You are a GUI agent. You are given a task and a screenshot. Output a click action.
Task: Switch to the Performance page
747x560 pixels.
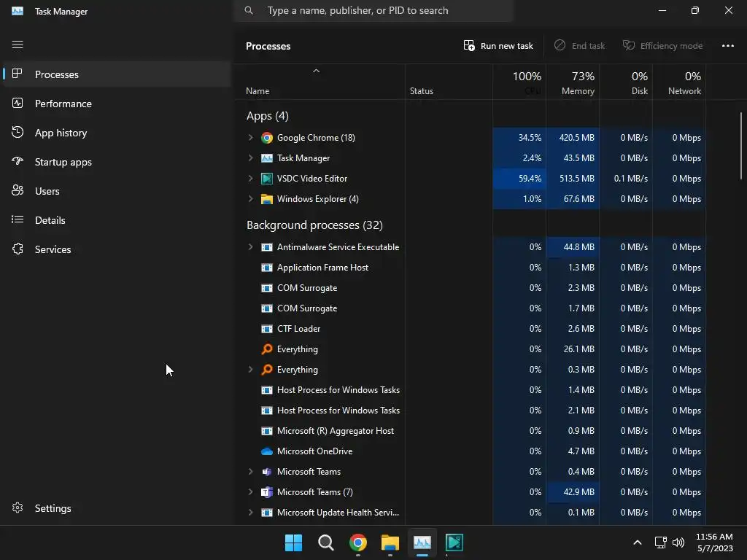pos(116,104)
